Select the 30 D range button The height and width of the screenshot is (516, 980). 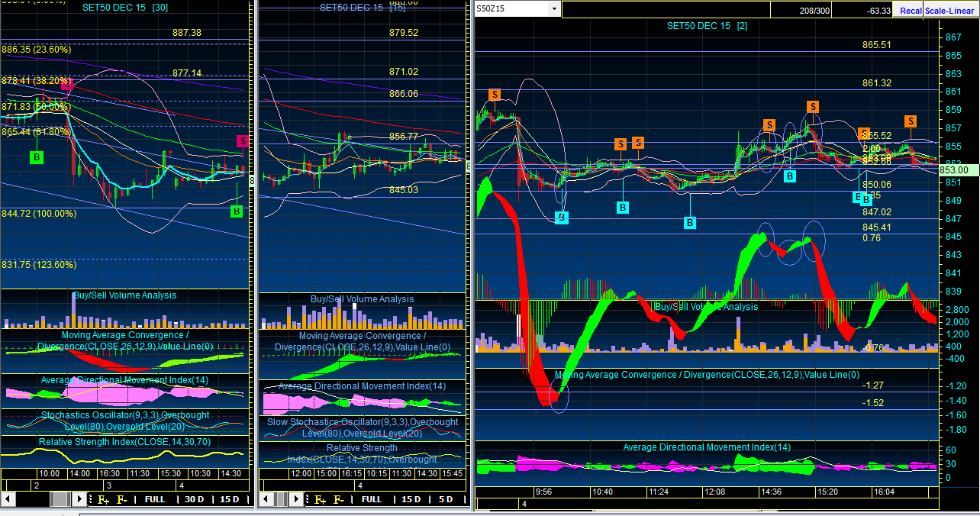coord(195,499)
